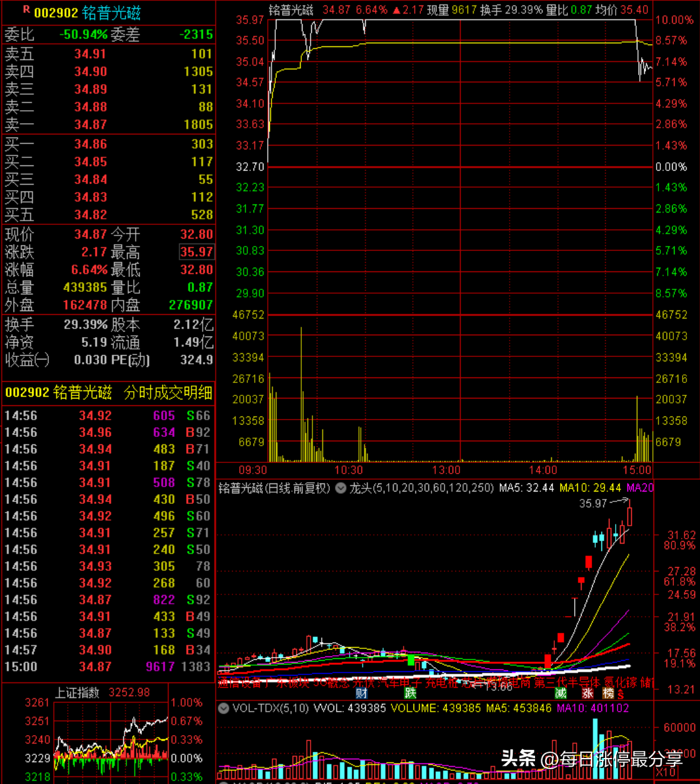Click the MA10: 401102 volume readout
This screenshot has width=700, height=784.
tap(593, 708)
